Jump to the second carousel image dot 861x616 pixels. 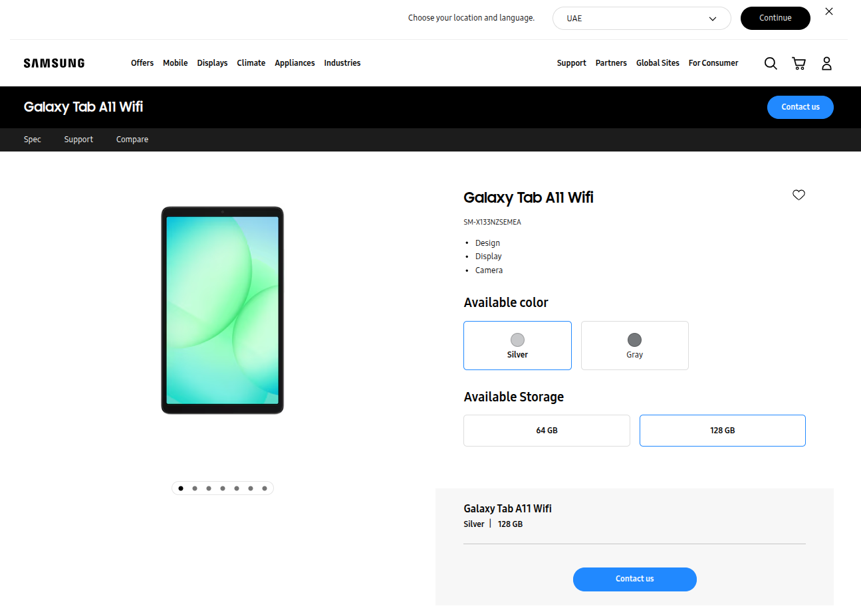click(x=195, y=488)
